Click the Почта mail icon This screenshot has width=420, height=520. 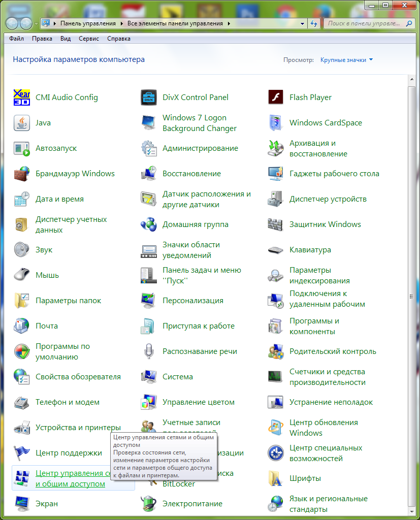21,326
